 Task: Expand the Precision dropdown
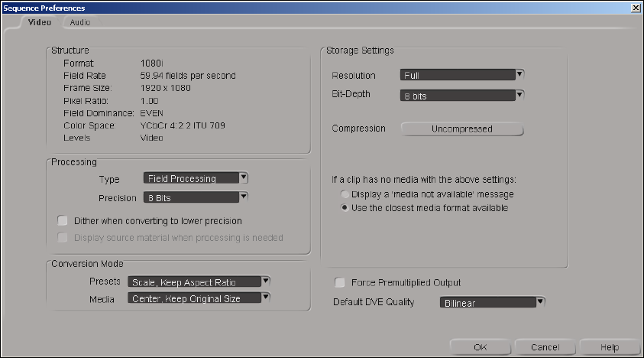(x=196, y=197)
